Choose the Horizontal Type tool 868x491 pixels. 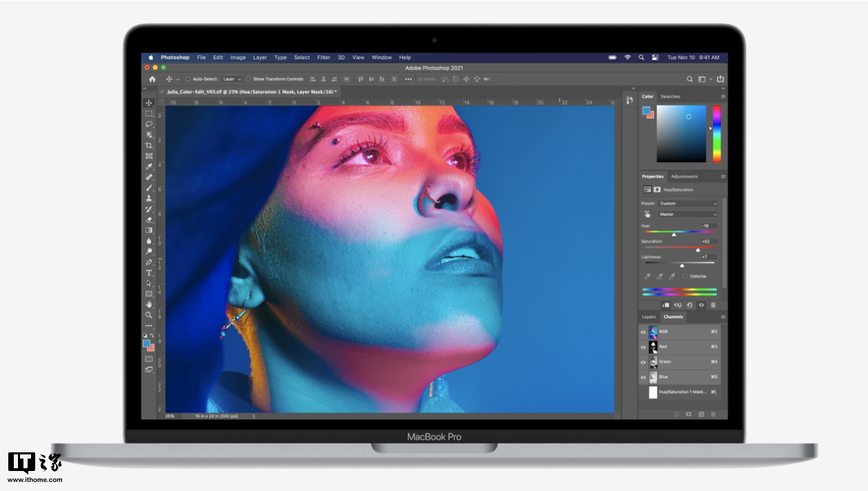click(x=148, y=273)
